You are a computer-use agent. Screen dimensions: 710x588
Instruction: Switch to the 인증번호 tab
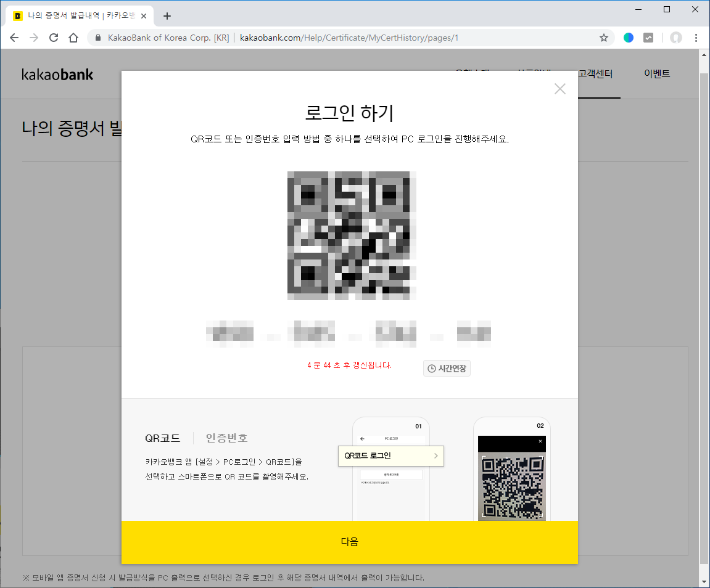(227, 438)
